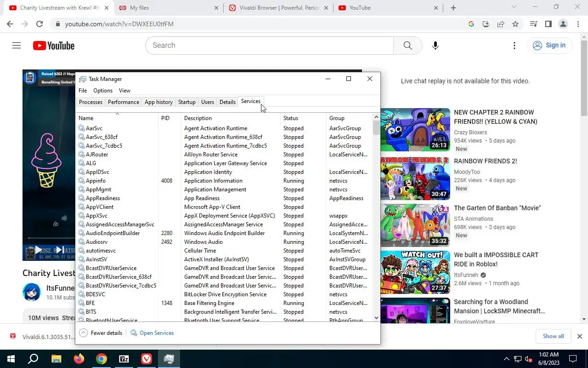Click the YouTube logo home icon
The width and height of the screenshot is (588, 368).
(53, 46)
